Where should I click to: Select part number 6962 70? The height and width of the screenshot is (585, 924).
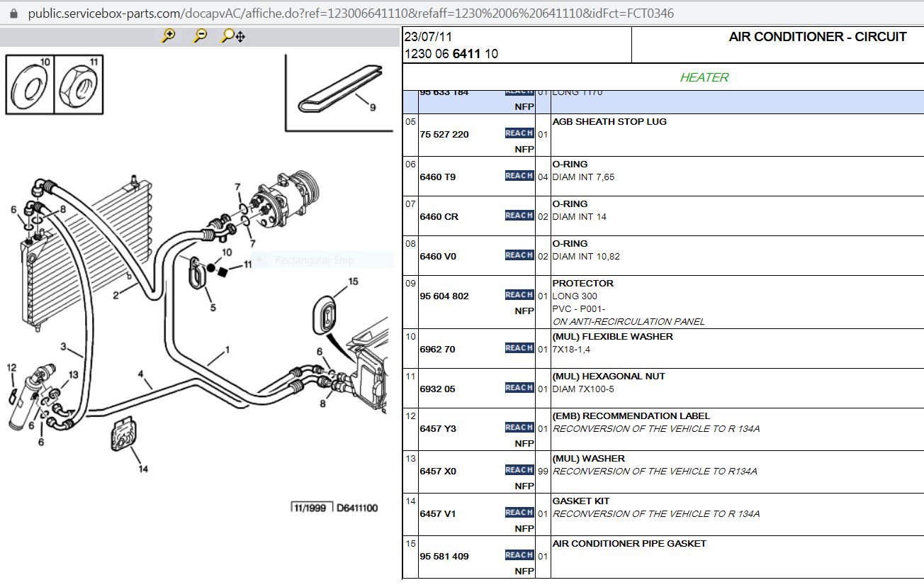(438, 350)
